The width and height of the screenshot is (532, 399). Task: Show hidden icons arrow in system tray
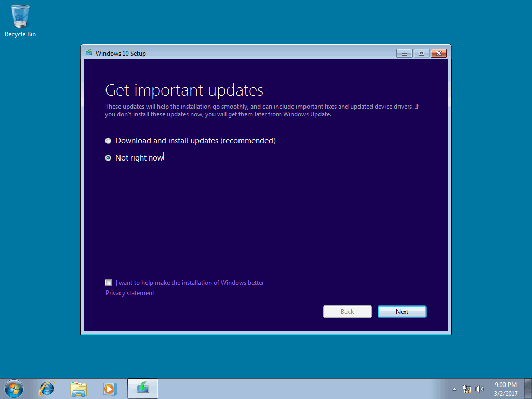[x=454, y=389]
